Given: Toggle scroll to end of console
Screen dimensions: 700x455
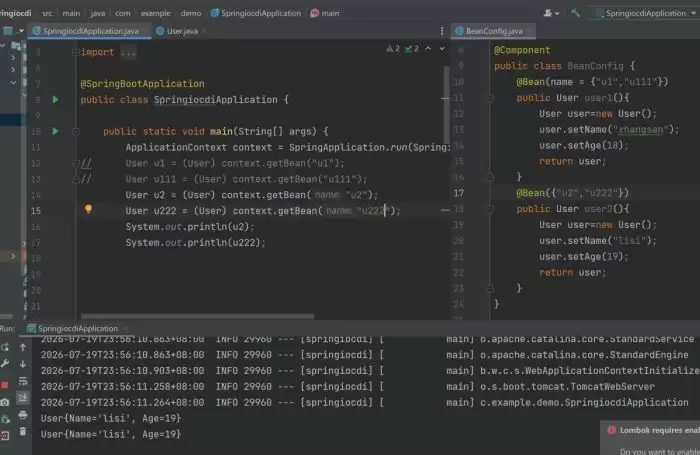Looking at the screenshot, I should click(23, 398).
